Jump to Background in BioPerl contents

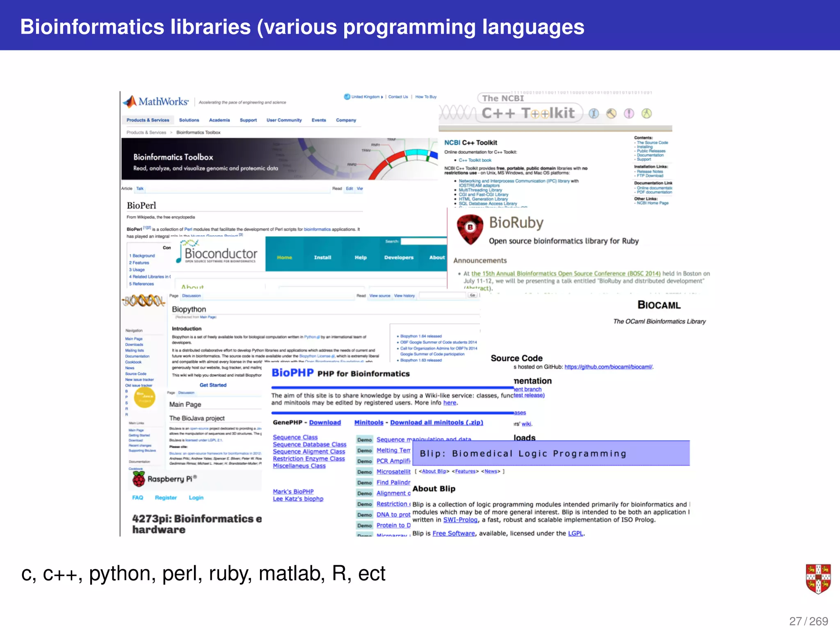pos(142,256)
